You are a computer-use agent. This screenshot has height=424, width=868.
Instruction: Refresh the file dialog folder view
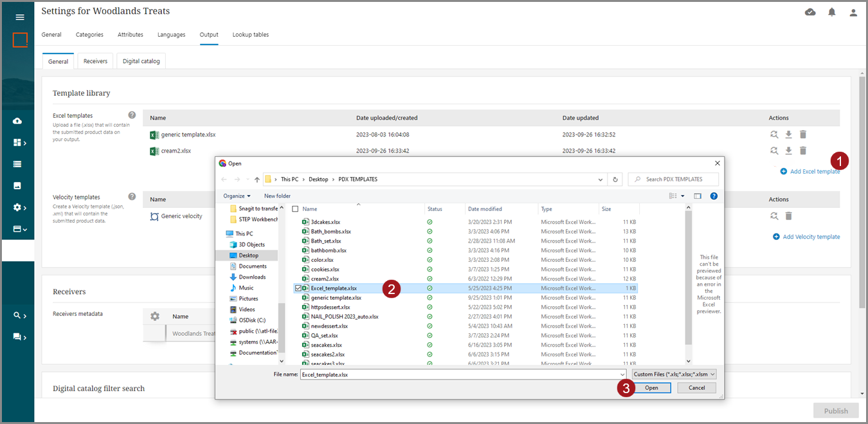615,180
